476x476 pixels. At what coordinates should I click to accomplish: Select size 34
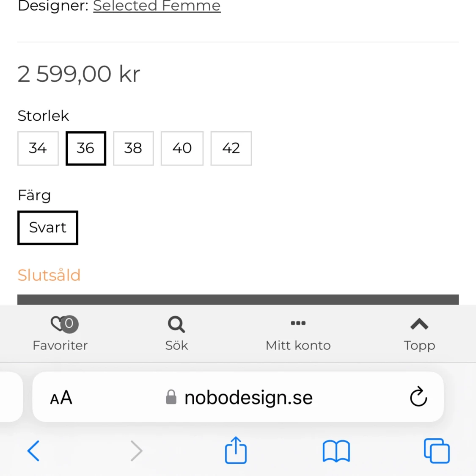38,148
